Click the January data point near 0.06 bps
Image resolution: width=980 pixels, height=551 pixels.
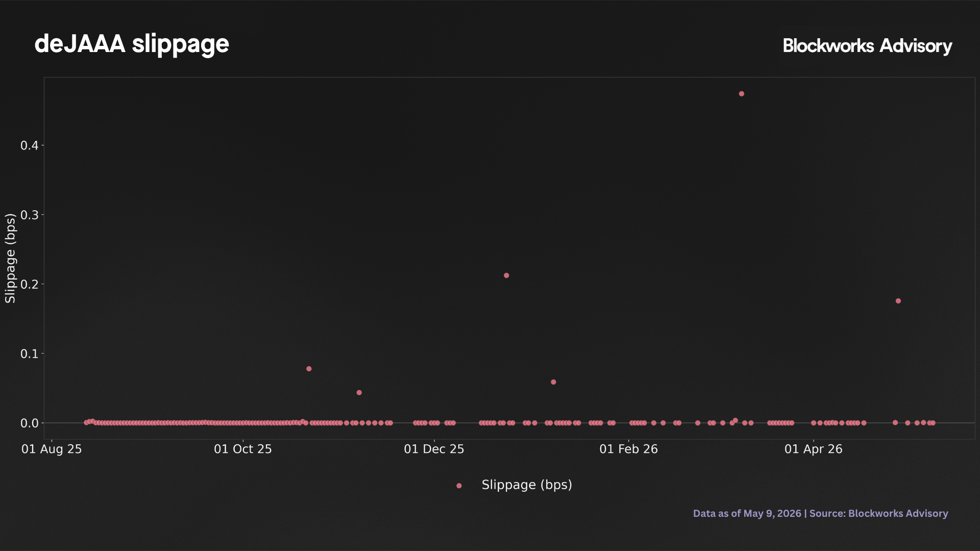pyautogui.click(x=553, y=382)
